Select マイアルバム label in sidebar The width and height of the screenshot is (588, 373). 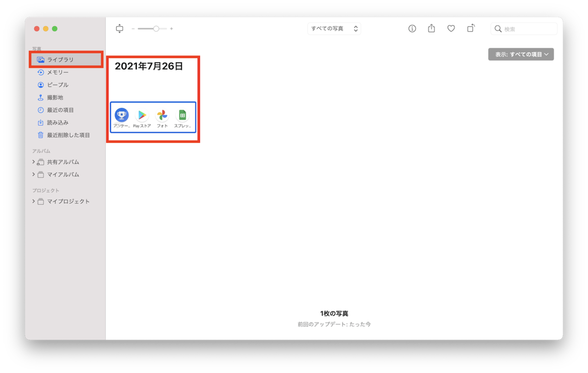coord(63,174)
